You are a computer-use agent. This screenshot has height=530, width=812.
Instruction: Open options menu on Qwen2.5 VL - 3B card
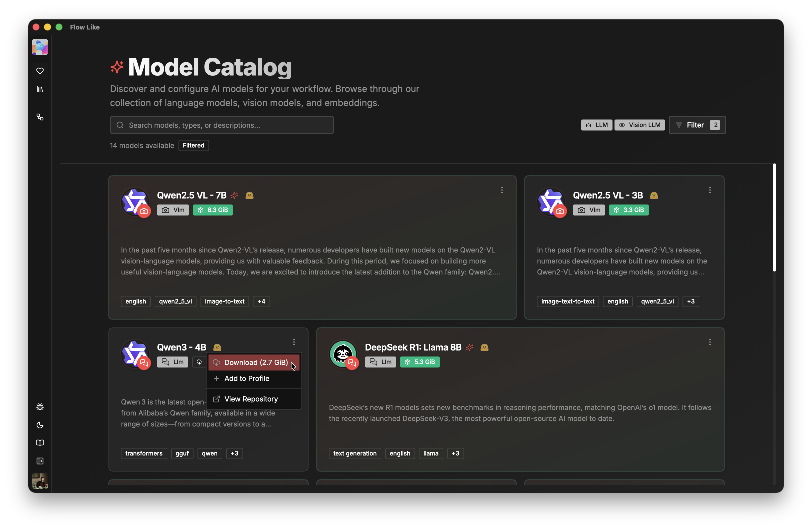709,190
